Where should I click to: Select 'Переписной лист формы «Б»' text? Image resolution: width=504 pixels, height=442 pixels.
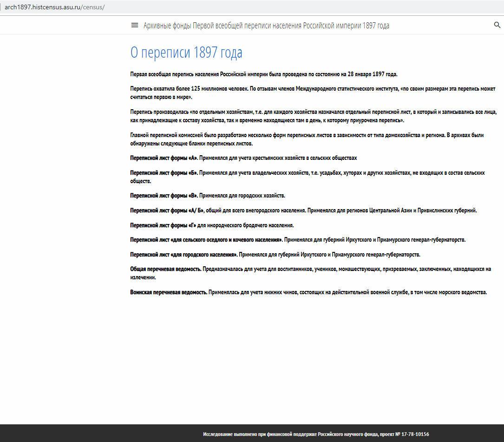[x=164, y=173]
